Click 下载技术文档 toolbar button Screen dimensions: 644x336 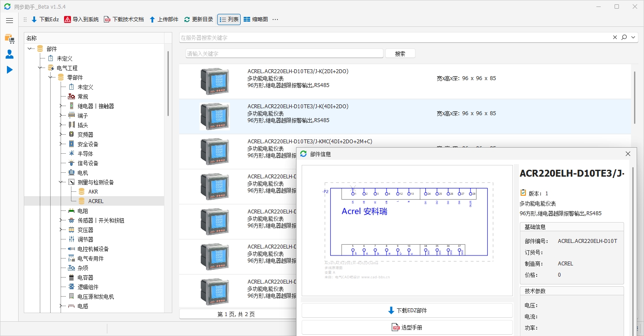pos(123,19)
